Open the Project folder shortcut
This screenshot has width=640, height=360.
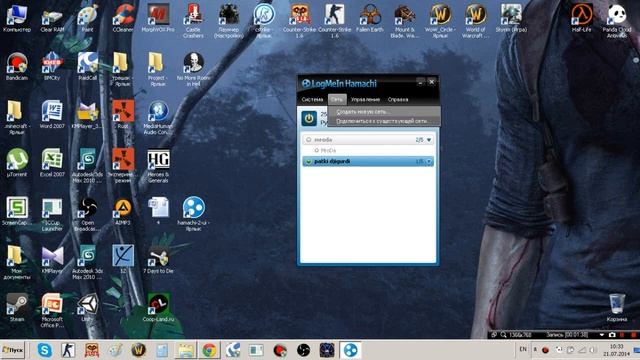point(158,69)
